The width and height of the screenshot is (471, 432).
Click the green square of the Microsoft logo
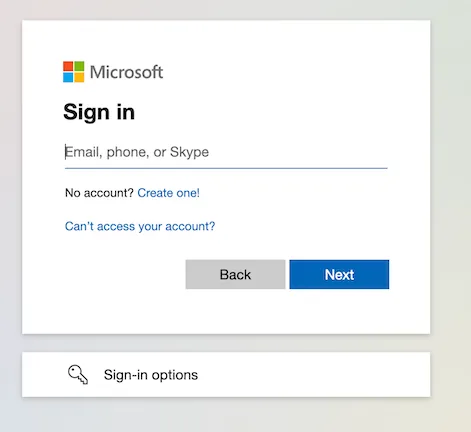[79, 66]
